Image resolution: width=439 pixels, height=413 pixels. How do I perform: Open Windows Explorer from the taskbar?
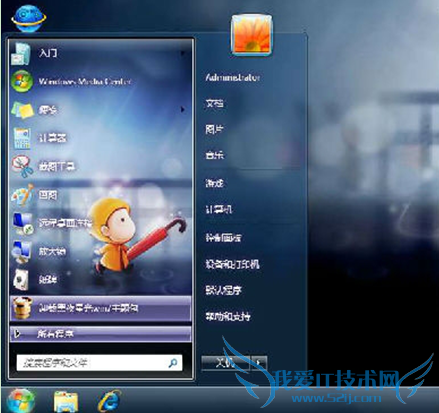click(x=66, y=401)
